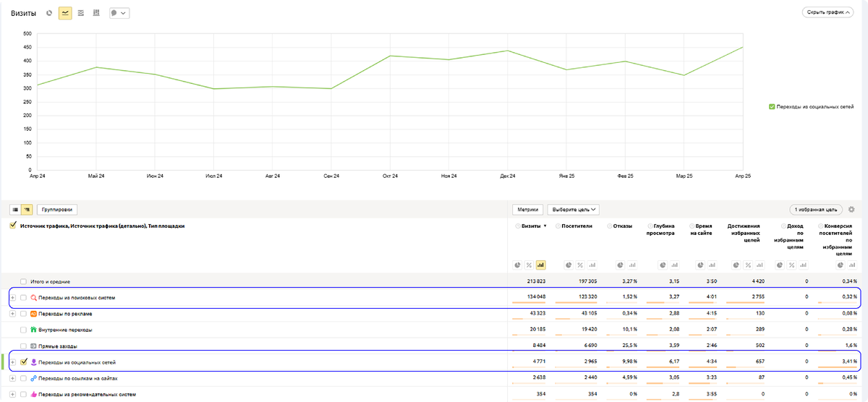Click Глубина просмотра column header
Viewport: 868px width, 402px height.
click(x=660, y=230)
